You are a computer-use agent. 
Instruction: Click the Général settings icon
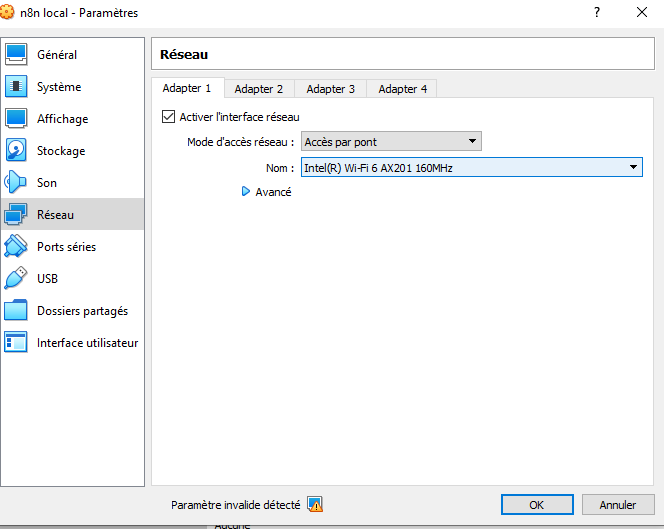tap(17, 55)
